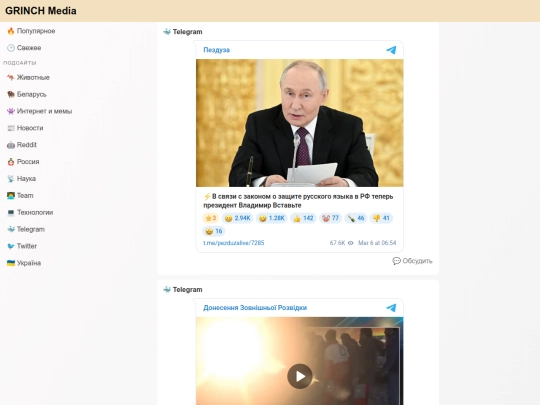Open the photo in the Пездуза post
The width and height of the screenshot is (540, 405).
point(300,123)
